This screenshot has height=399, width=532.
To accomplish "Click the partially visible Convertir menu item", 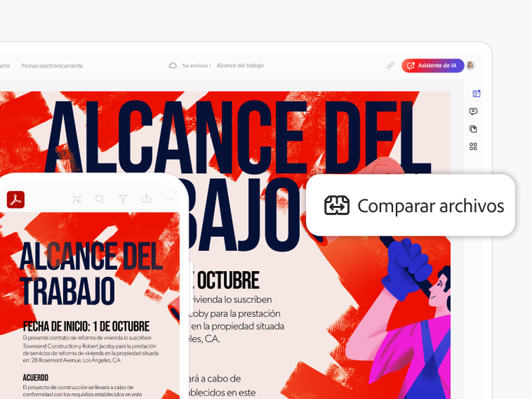I will [5, 66].
